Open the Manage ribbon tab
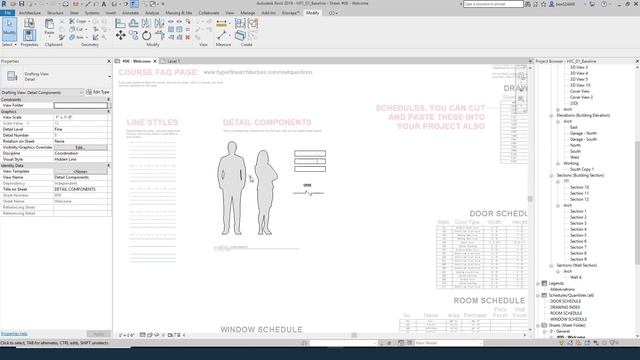640x360 pixels. tap(248, 13)
